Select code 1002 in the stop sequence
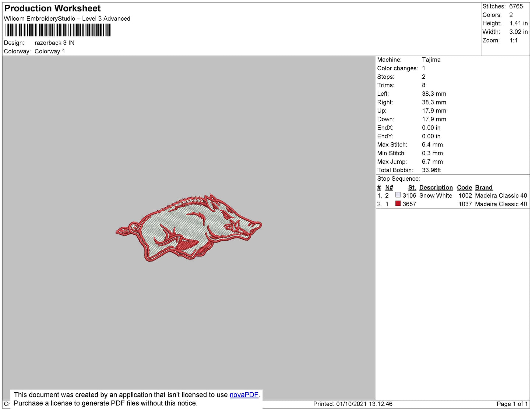532x411 pixels. coord(465,196)
